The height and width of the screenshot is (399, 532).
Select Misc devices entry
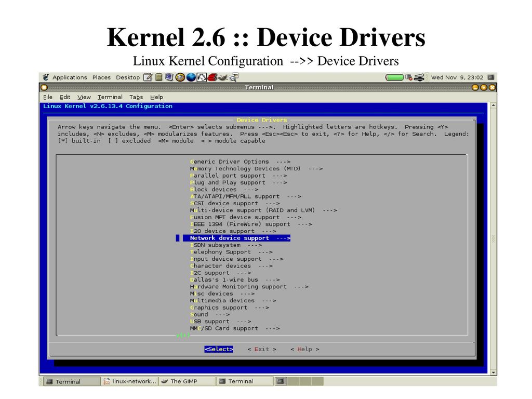coord(222,294)
